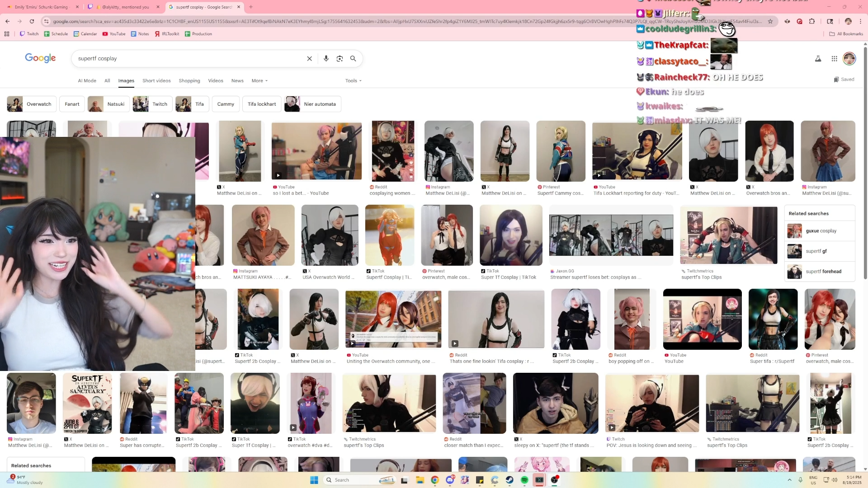The height and width of the screenshot is (488, 868).
Task: Click the voice search microphone icon
Action: [326, 58]
